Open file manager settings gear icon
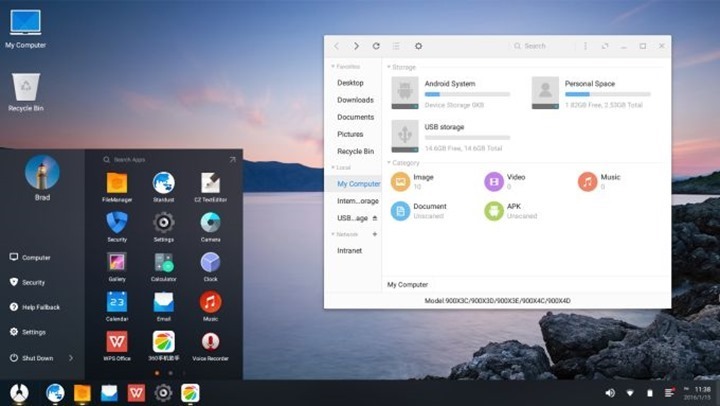 click(418, 46)
